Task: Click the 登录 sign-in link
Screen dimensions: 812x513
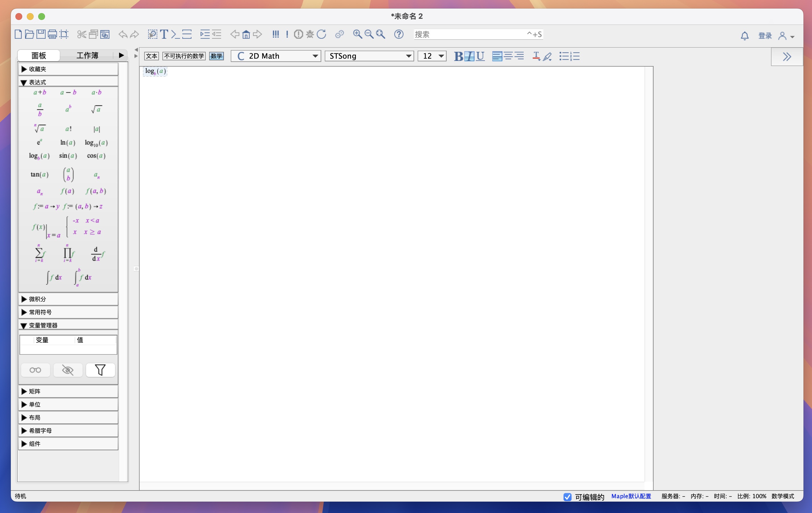Action: tap(765, 36)
